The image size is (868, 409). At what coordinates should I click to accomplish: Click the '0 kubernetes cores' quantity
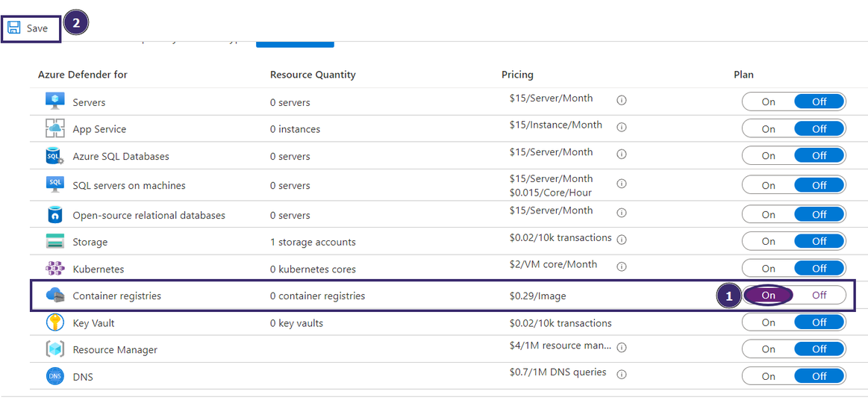coord(313,269)
